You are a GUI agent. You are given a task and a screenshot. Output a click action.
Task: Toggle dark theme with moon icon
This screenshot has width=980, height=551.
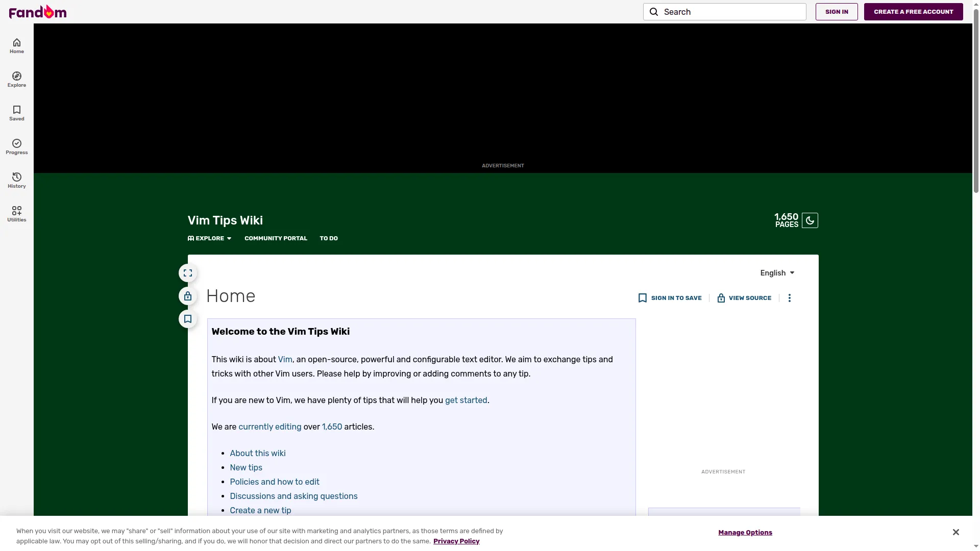pyautogui.click(x=810, y=220)
